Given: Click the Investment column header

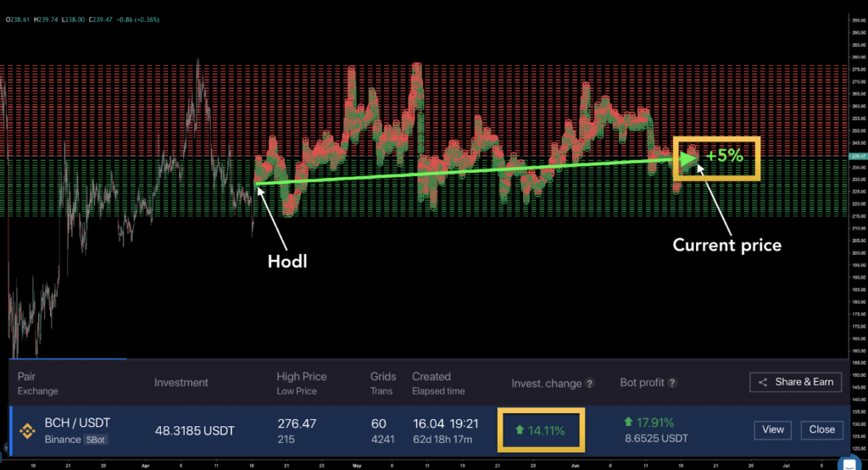Looking at the screenshot, I should [x=181, y=383].
